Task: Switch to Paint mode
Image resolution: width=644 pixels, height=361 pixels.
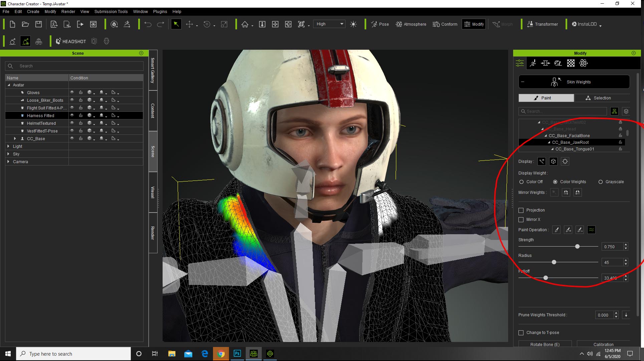Action: pos(546,98)
